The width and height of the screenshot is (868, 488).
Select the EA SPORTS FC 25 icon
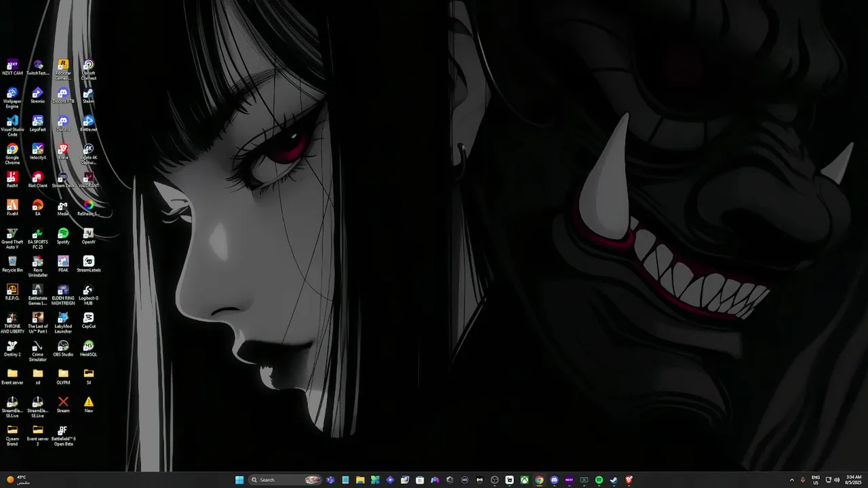pyautogui.click(x=38, y=239)
